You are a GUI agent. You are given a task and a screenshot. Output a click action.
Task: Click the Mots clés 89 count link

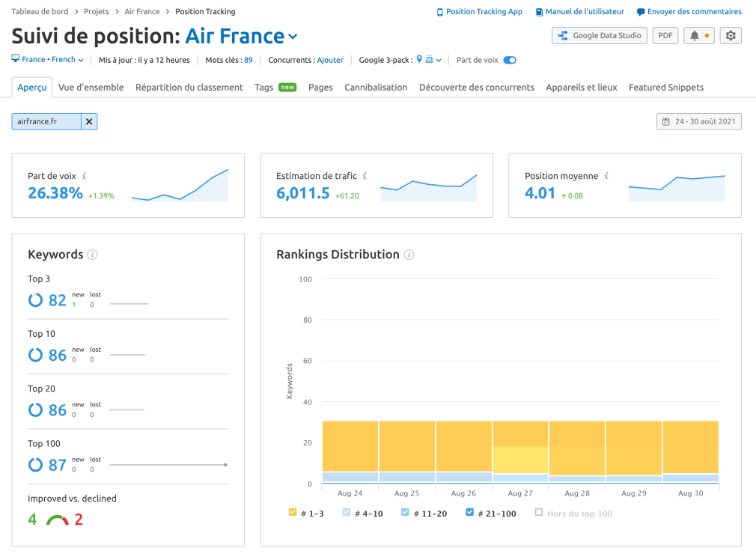pyautogui.click(x=249, y=61)
